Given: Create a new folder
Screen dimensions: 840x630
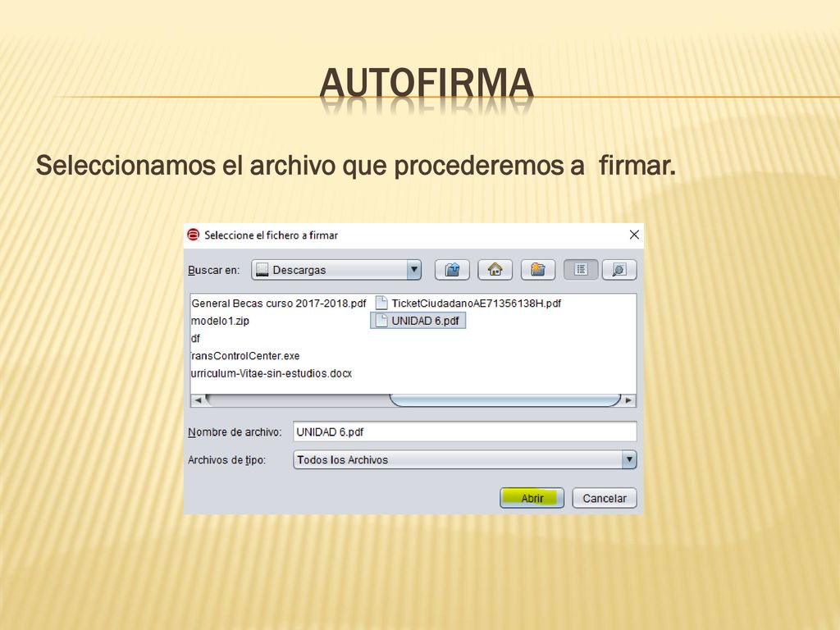Looking at the screenshot, I should [538, 269].
